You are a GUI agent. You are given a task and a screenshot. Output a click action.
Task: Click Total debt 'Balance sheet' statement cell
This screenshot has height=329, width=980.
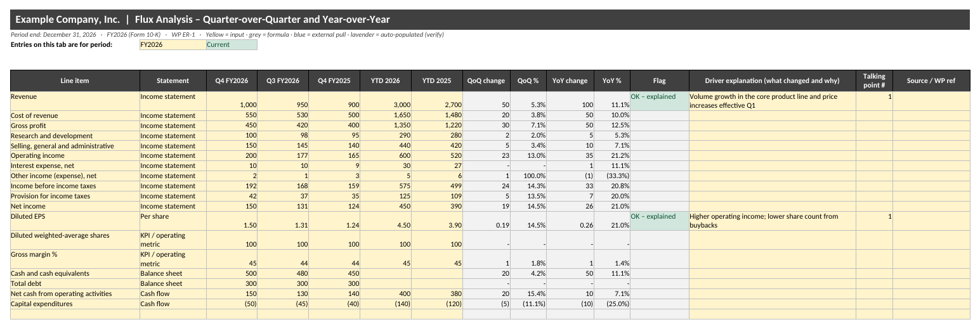(173, 284)
